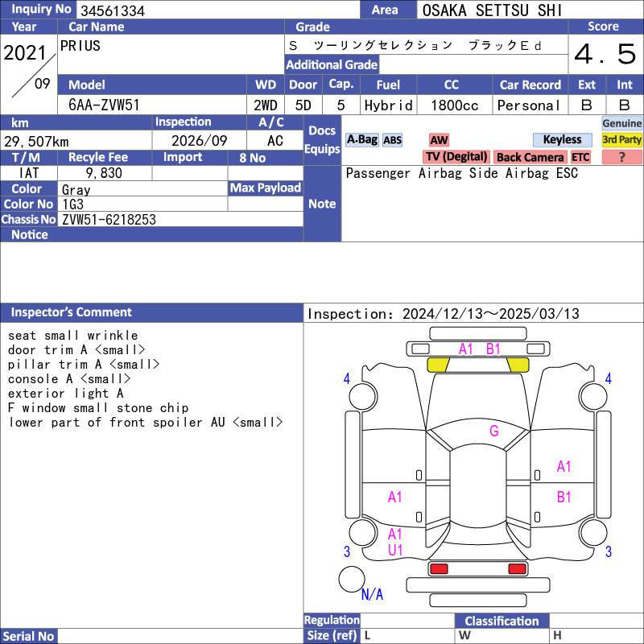Toggle the Genuine legend label
Viewport: 644px width, 644px height.
tap(622, 123)
